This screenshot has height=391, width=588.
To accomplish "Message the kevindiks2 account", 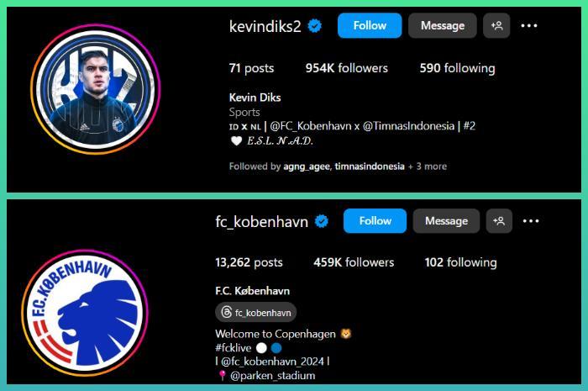I will (x=443, y=25).
